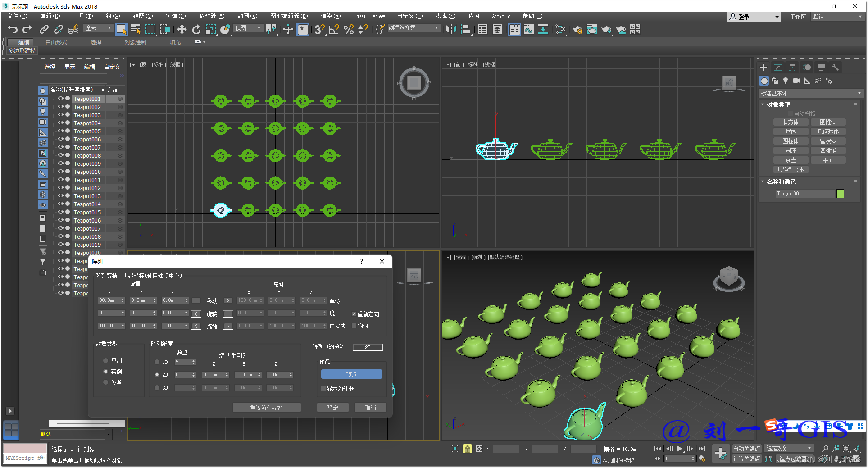The height and width of the screenshot is (468, 868).
Task: Toggle the Angle Snap icon
Action: tap(334, 30)
